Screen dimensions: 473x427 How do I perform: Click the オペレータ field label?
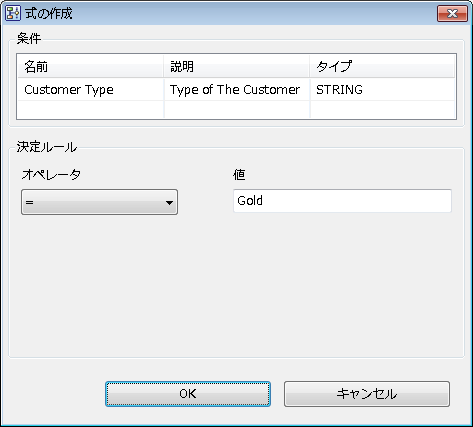pos(51,174)
